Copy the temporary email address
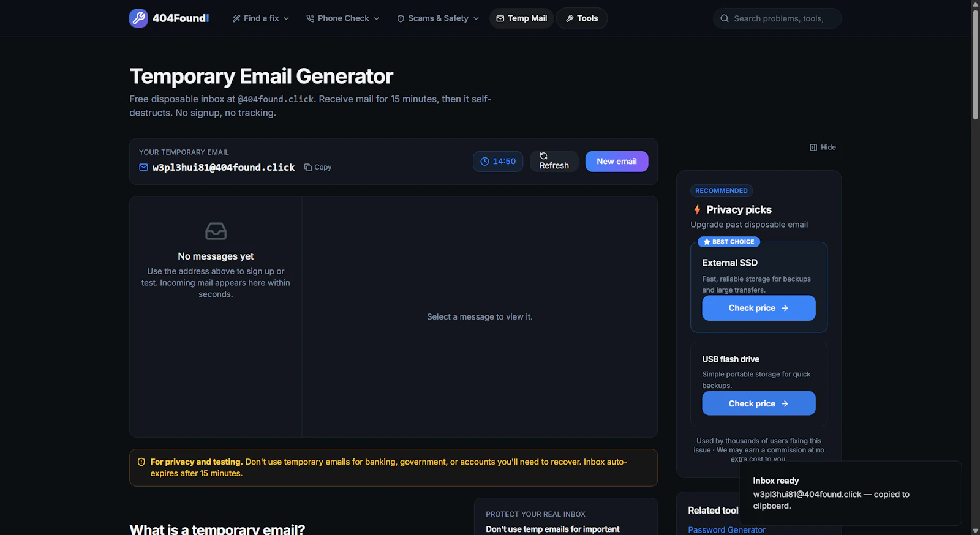980x535 pixels. pyautogui.click(x=318, y=167)
